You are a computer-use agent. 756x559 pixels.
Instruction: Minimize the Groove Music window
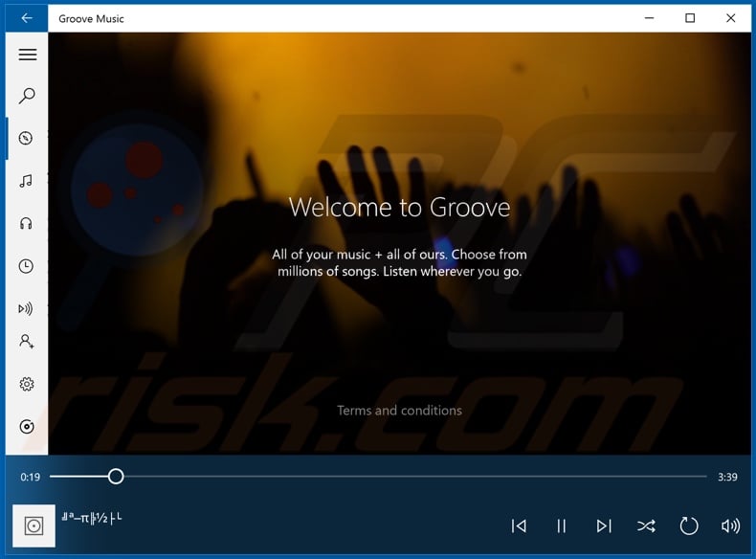tap(650, 18)
